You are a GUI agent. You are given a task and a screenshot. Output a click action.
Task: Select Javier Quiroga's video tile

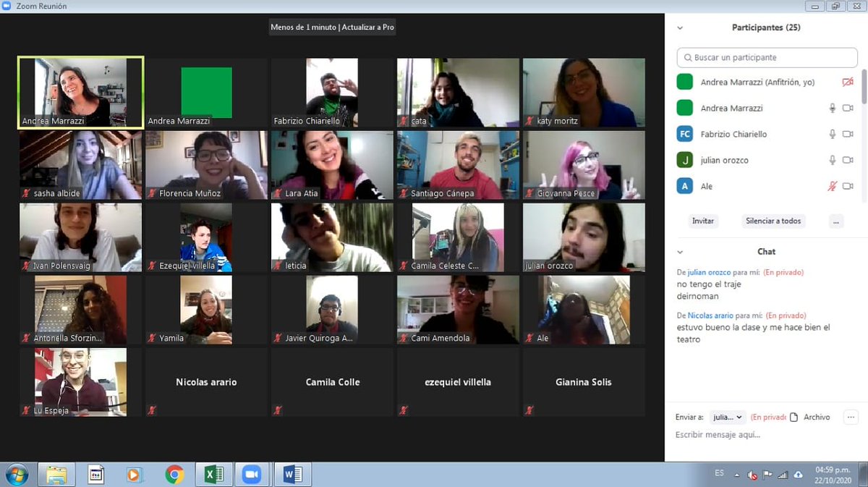click(332, 310)
